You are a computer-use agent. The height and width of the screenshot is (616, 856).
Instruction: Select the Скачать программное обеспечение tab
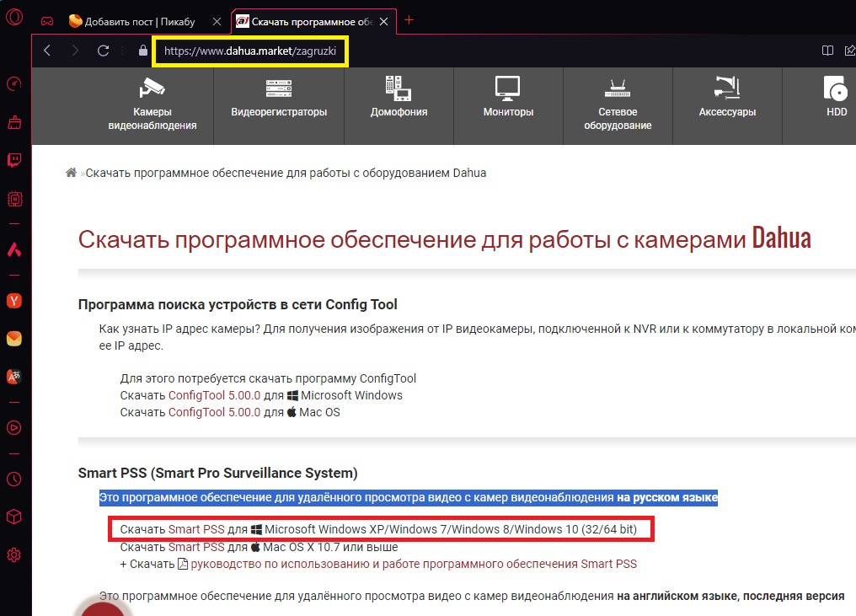click(313, 21)
